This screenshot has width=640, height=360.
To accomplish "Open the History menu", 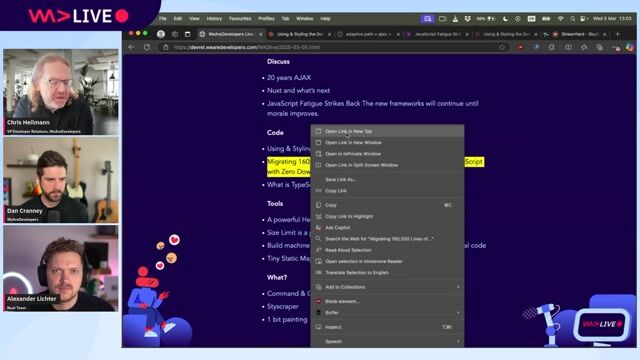I will (x=214, y=19).
